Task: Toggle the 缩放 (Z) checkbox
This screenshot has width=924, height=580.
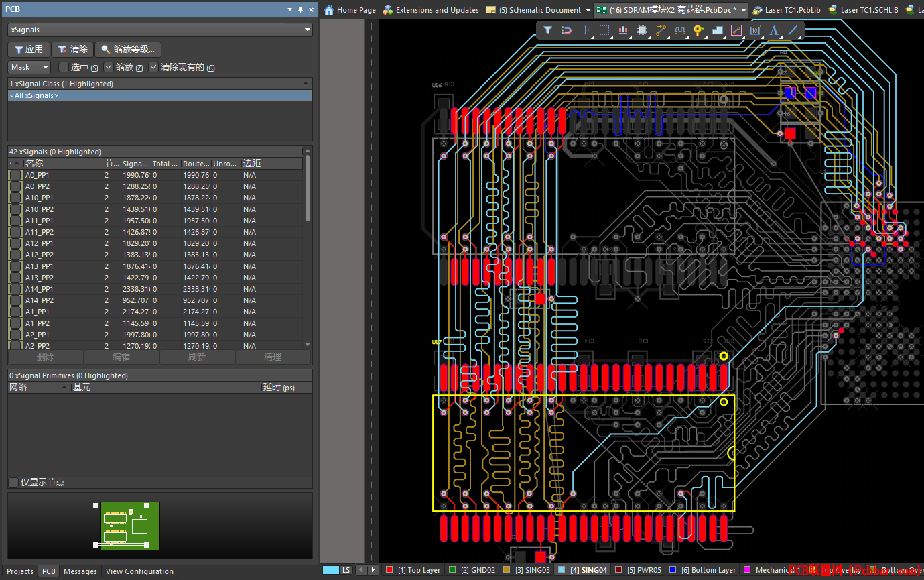Action: click(109, 67)
